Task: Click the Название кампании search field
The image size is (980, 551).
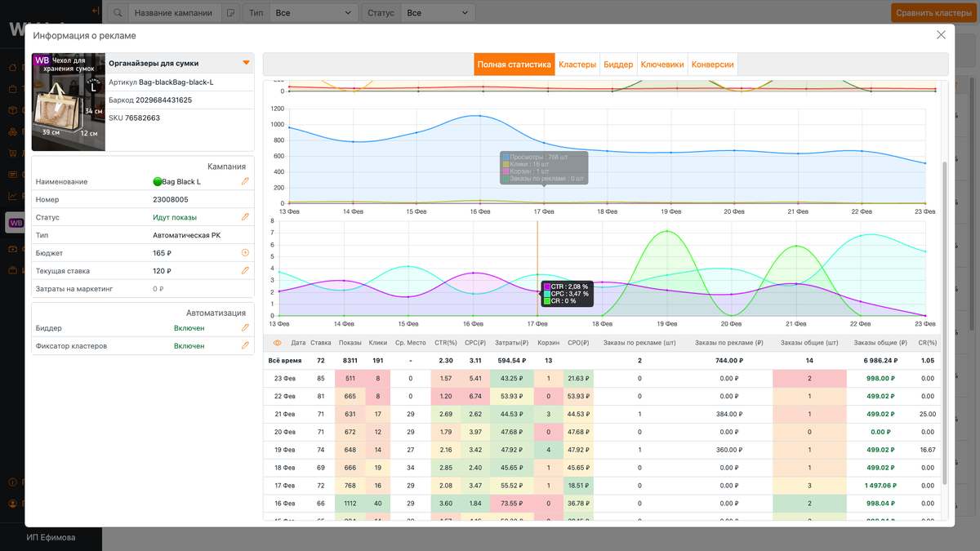Action: point(176,13)
